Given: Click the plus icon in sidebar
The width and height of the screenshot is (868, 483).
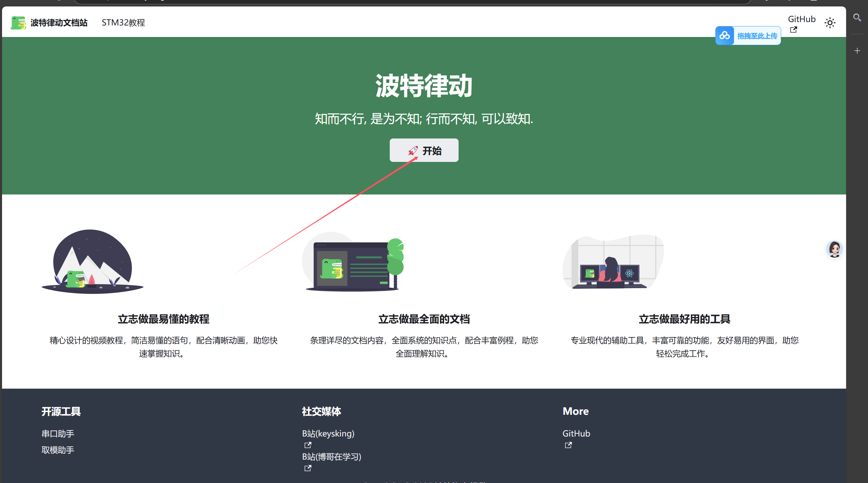Looking at the screenshot, I should [x=857, y=51].
